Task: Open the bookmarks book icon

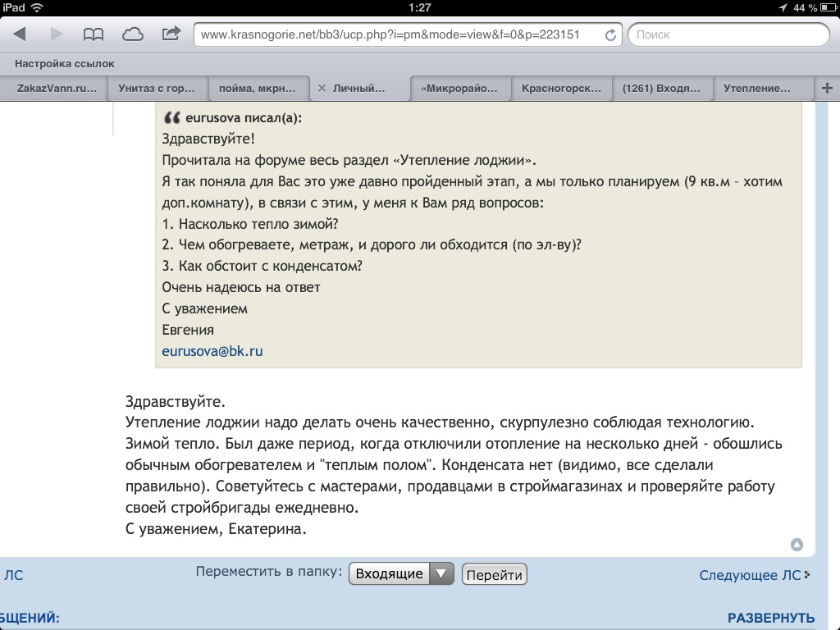Action: click(x=94, y=34)
